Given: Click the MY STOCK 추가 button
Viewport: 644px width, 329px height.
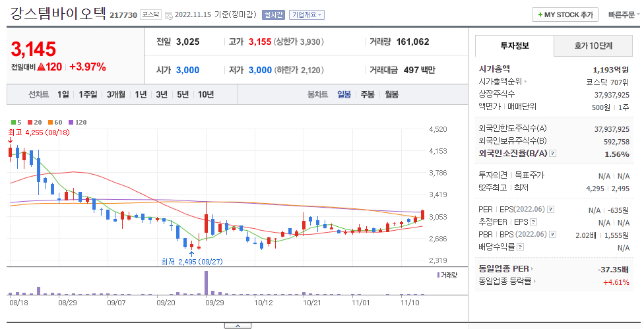Looking at the screenshot, I should 565,15.
